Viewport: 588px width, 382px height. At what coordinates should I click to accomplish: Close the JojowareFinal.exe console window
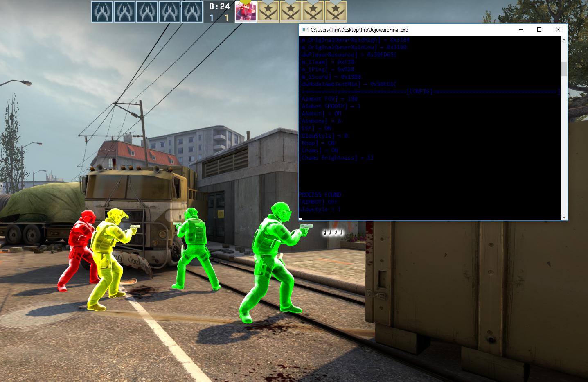point(558,29)
